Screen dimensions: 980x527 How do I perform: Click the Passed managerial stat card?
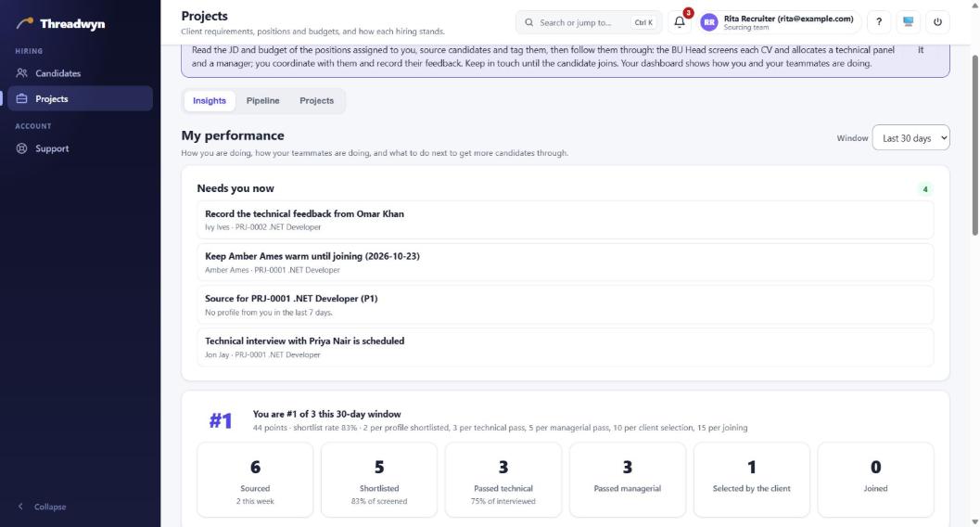point(627,480)
